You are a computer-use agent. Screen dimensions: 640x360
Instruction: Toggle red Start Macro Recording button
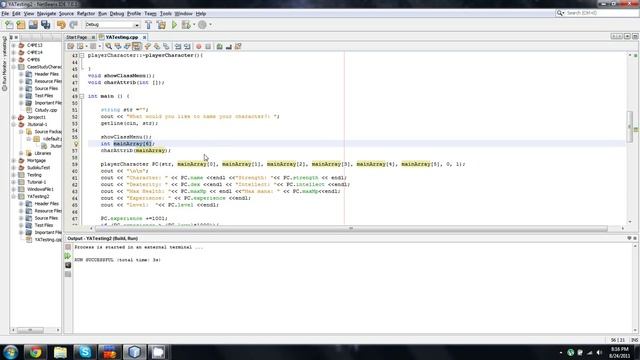coord(199,47)
